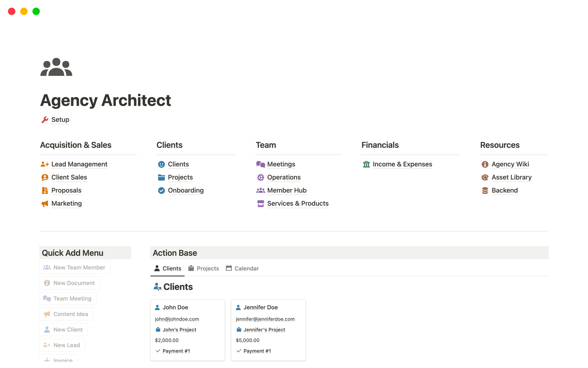Open the Member Hub page link
588x368 pixels.
(x=287, y=190)
